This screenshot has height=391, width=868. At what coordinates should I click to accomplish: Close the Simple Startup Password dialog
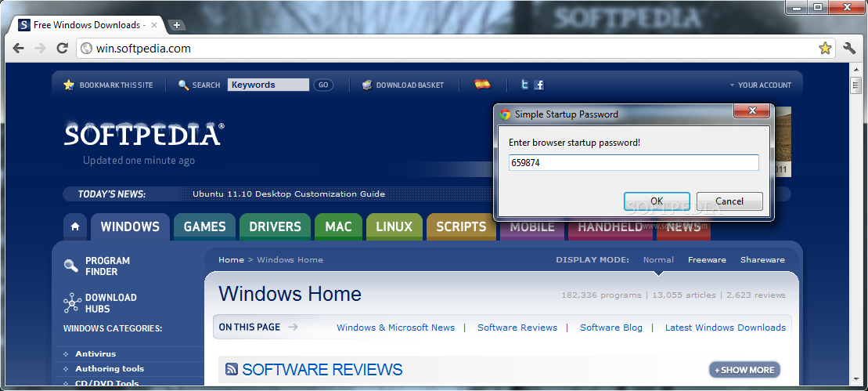coord(751,111)
